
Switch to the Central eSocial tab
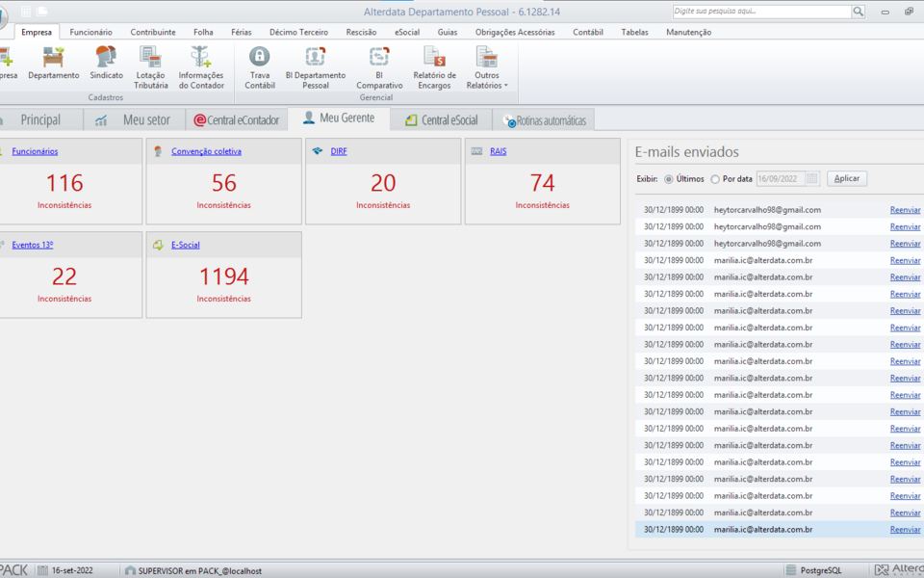[x=441, y=120]
